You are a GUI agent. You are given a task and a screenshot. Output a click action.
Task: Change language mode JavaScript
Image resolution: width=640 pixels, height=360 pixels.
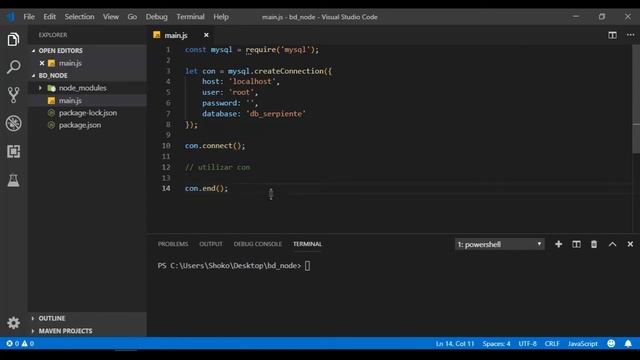pos(582,344)
